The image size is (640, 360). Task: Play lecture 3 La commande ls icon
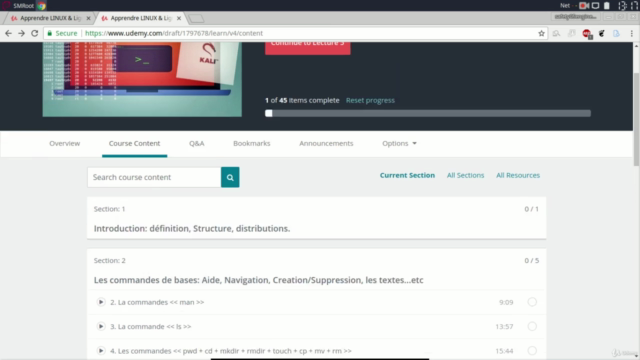pos(101,327)
